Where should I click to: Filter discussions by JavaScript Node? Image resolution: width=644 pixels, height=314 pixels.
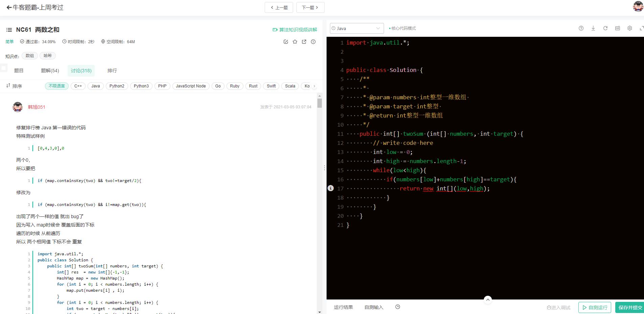[191, 86]
